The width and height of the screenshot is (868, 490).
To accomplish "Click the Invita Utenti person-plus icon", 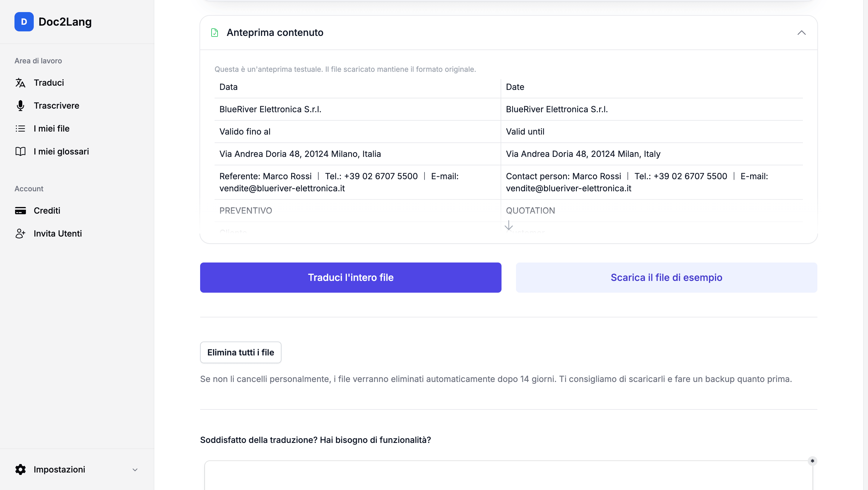I will pyautogui.click(x=20, y=234).
